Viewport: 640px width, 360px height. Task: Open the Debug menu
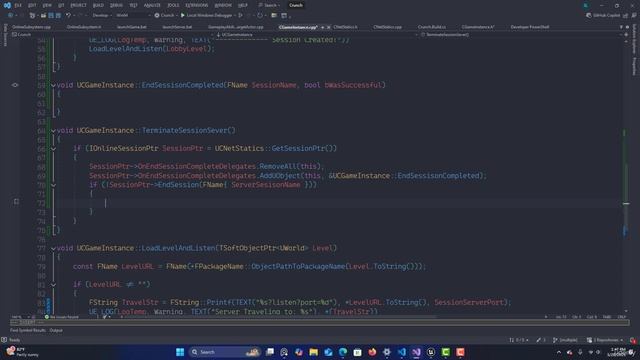tap(116, 5)
